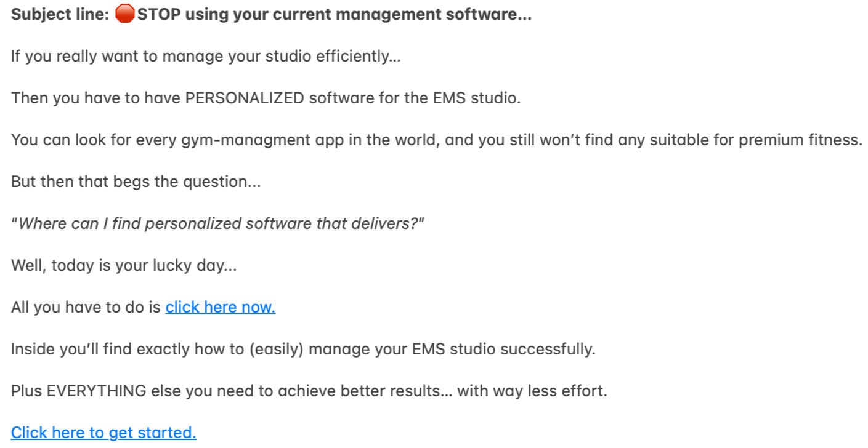Click the bold "Subject line:" label
The height and width of the screenshot is (448, 868).
click(x=60, y=14)
